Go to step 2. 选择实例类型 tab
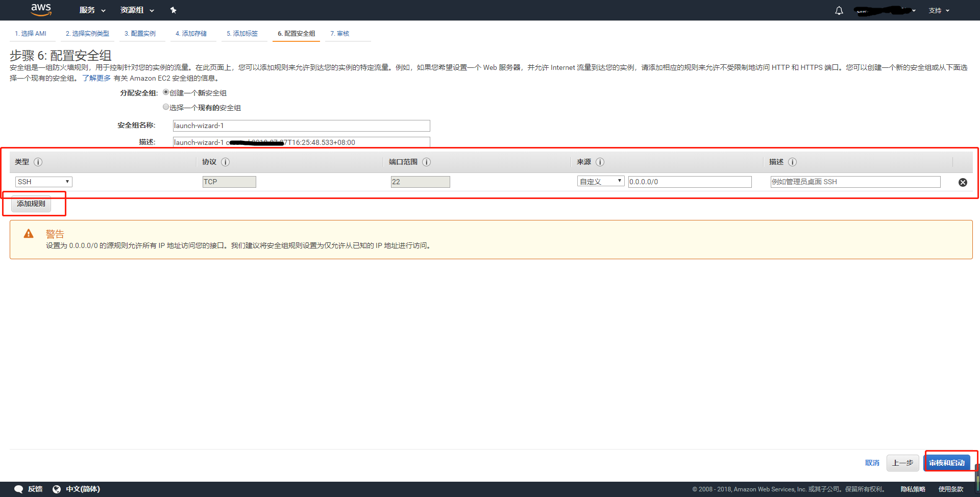This screenshot has height=497, width=980. click(87, 34)
